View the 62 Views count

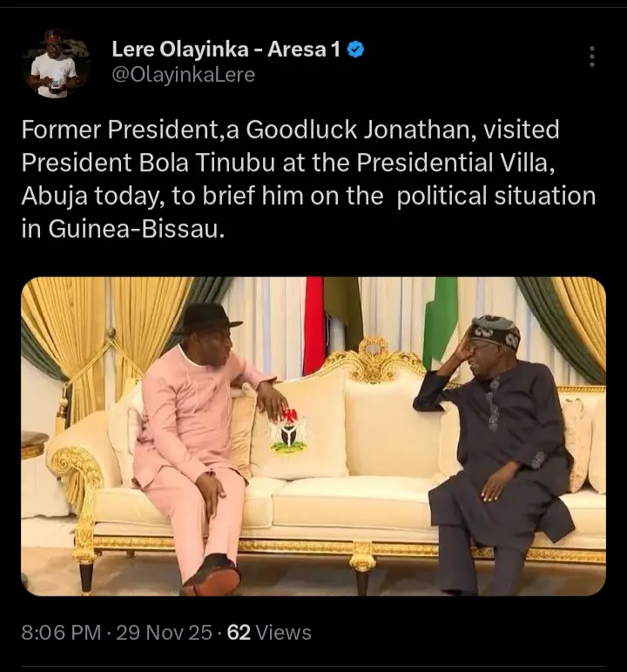pyautogui.click(x=269, y=633)
